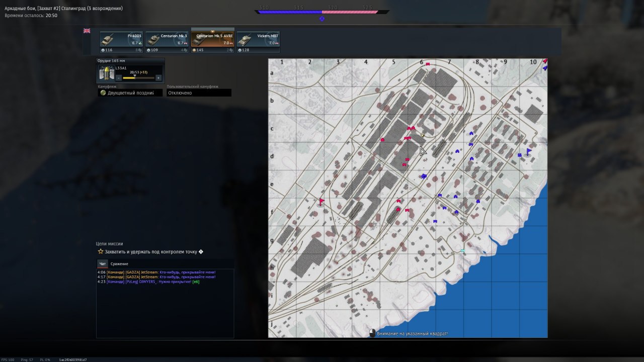This screenshot has width=644, height=362.
Task: Click the capture point symbol after 'точку'
Action: coord(201,252)
